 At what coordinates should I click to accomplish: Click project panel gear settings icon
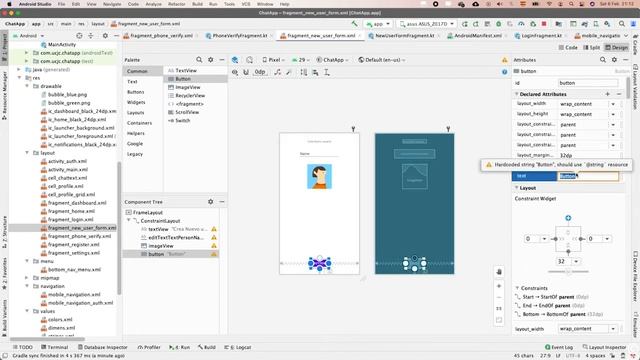[105, 36]
